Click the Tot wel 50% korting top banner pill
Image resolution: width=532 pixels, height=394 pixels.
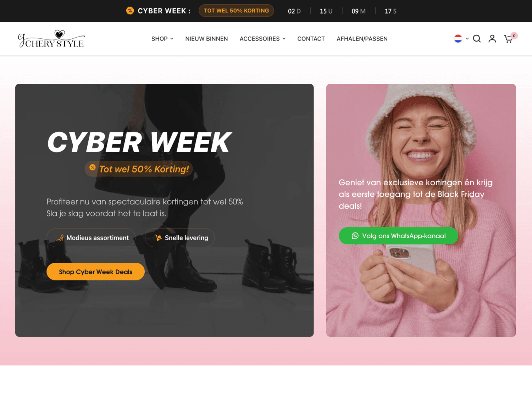click(x=236, y=11)
